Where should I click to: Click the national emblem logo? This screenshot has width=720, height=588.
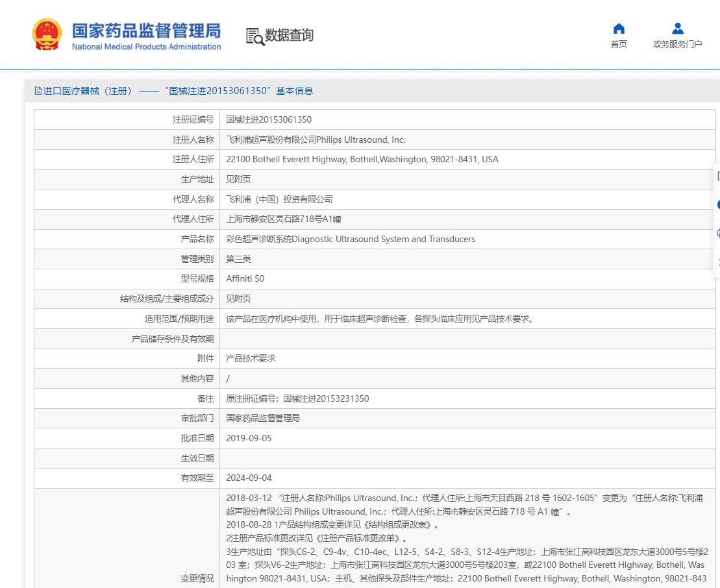tap(47, 34)
